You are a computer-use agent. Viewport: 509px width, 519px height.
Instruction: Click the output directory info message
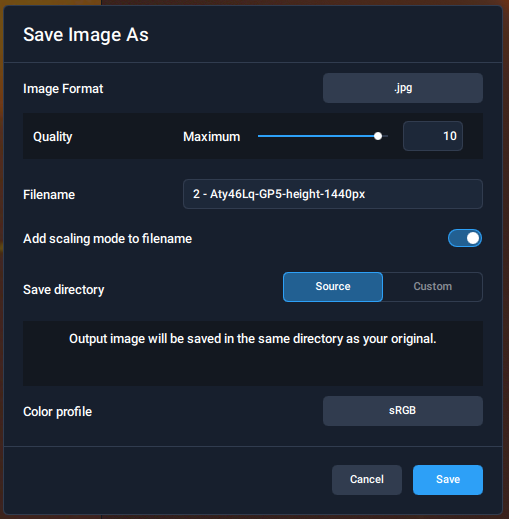[253, 339]
